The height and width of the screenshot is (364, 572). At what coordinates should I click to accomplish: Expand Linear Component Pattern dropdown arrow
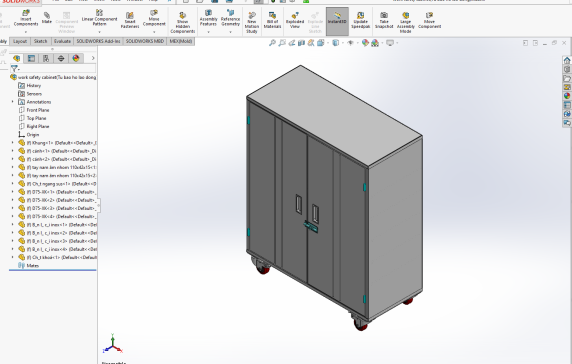click(99, 32)
